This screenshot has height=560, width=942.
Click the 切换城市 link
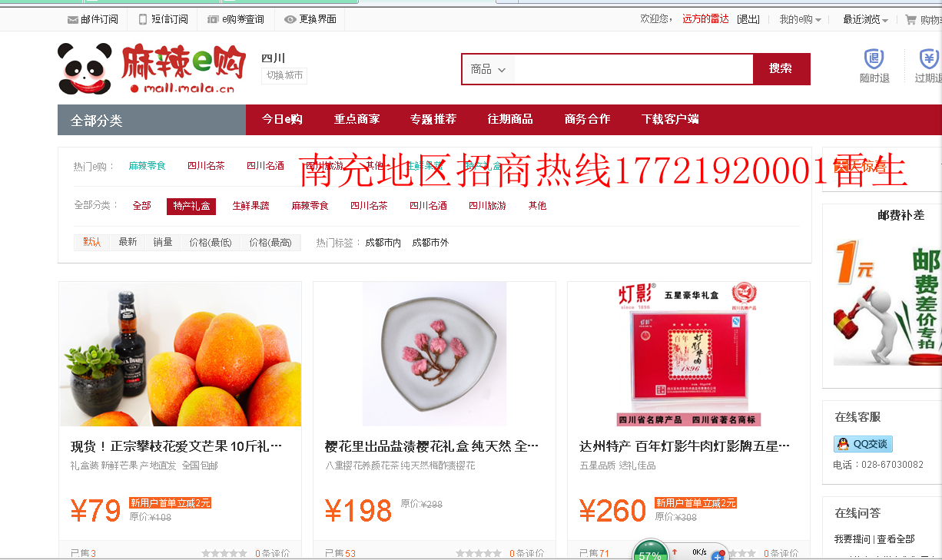[284, 75]
